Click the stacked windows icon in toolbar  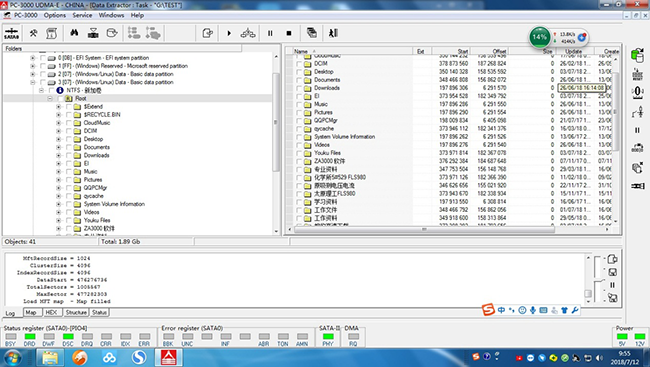(x=312, y=33)
